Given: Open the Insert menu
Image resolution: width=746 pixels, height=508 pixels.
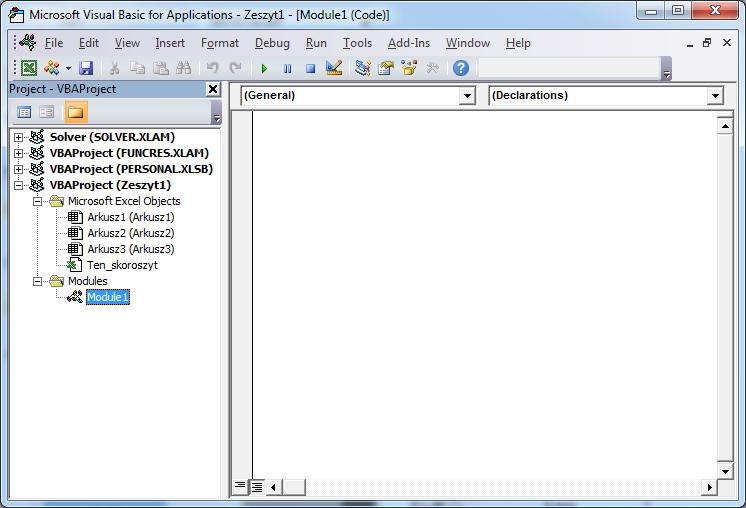Looking at the screenshot, I should click(170, 43).
